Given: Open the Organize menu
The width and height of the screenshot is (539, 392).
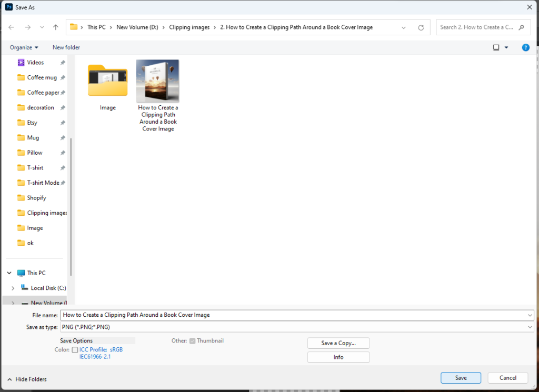Looking at the screenshot, I should coord(24,47).
